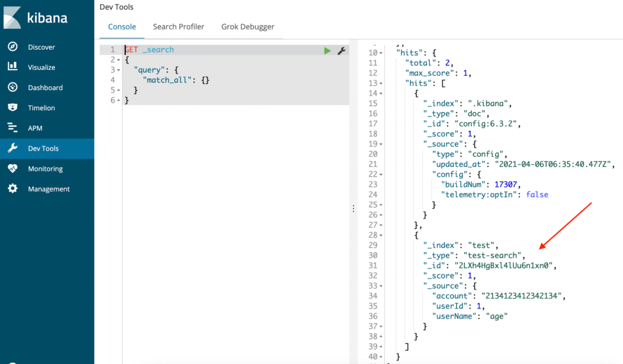The height and width of the screenshot is (364, 623).
Task: Click "_index": "test" line
Action: [460, 245]
